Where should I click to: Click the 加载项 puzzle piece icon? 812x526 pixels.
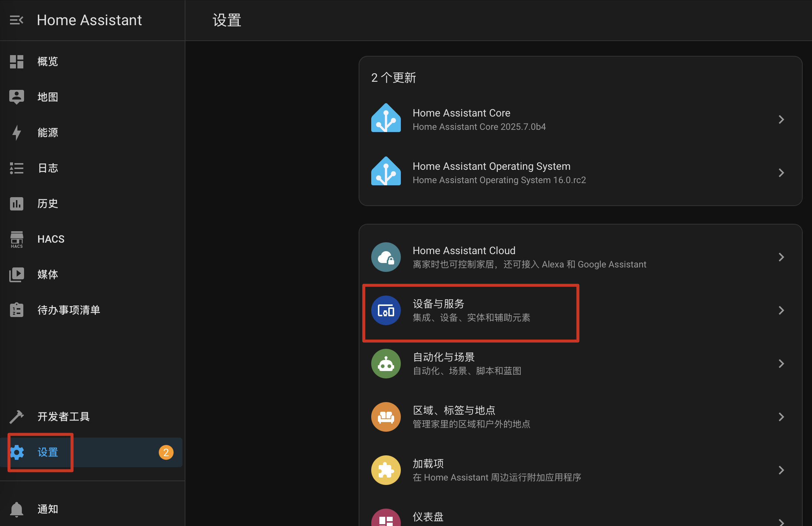tap(386, 470)
